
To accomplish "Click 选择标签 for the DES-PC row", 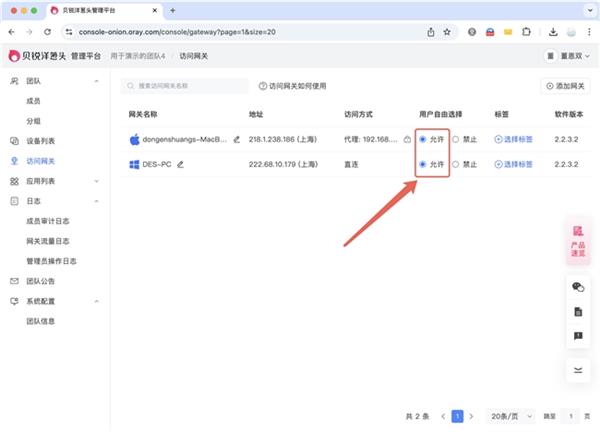I will pos(515,164).
